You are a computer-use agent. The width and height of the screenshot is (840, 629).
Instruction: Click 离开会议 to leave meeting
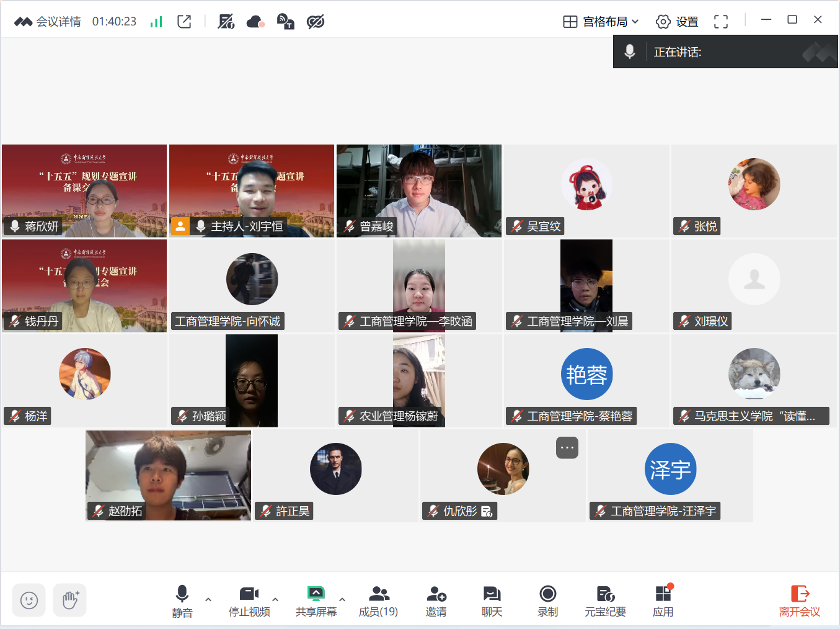tap(799, 600)
